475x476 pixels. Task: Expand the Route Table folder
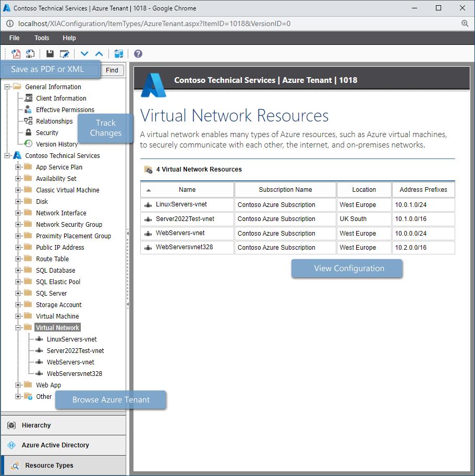point(18,259)
